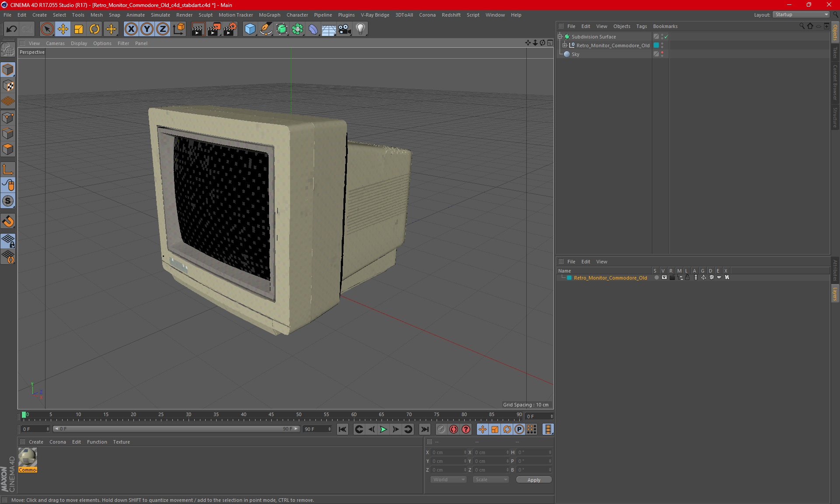
Task: Click layer color swatch in Layers panel
Action: tap(569, 278)
